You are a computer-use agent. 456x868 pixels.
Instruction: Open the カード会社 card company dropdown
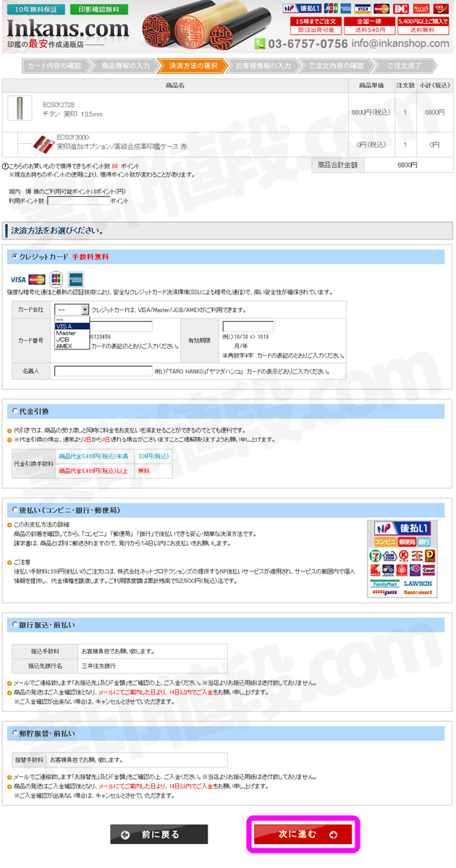click(72, 310)
